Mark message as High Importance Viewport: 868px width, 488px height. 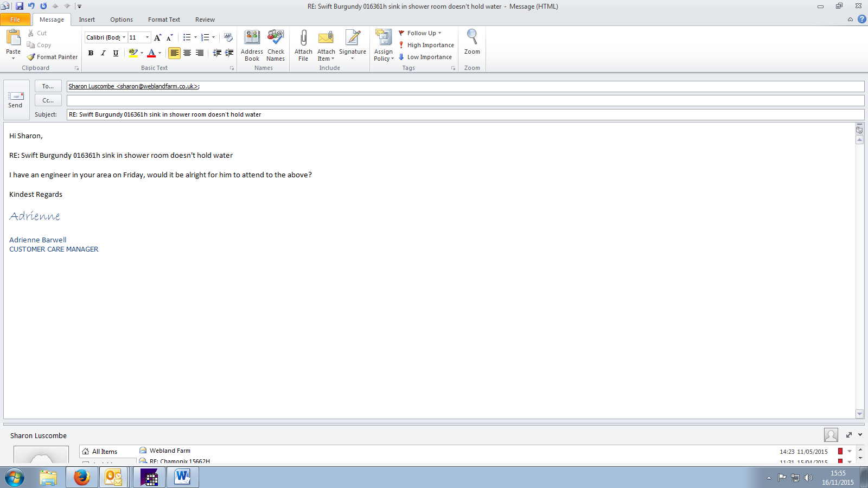pos(426,45)
